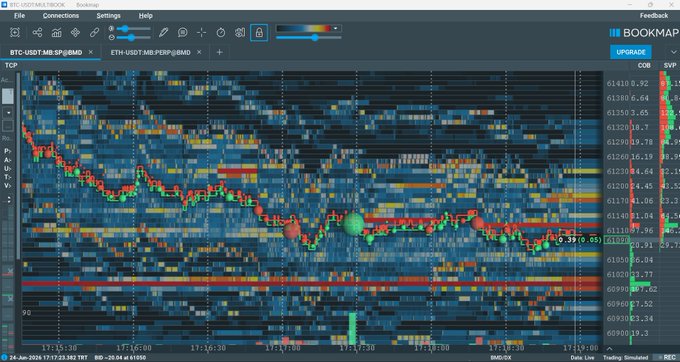Open the indicators chart icon
680x362 pixels.
pyautogui.click(x=56, y=33)
